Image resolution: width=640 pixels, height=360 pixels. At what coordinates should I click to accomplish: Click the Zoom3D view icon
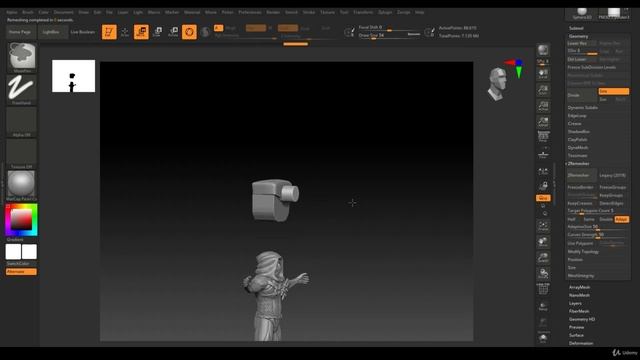[543, 257]
